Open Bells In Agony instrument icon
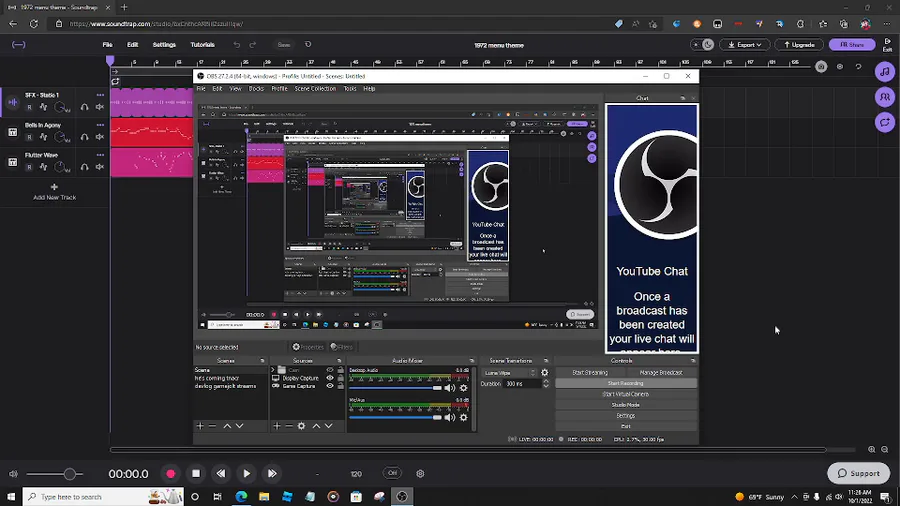This screenshot has width=900, height=506. click(12, 132)
